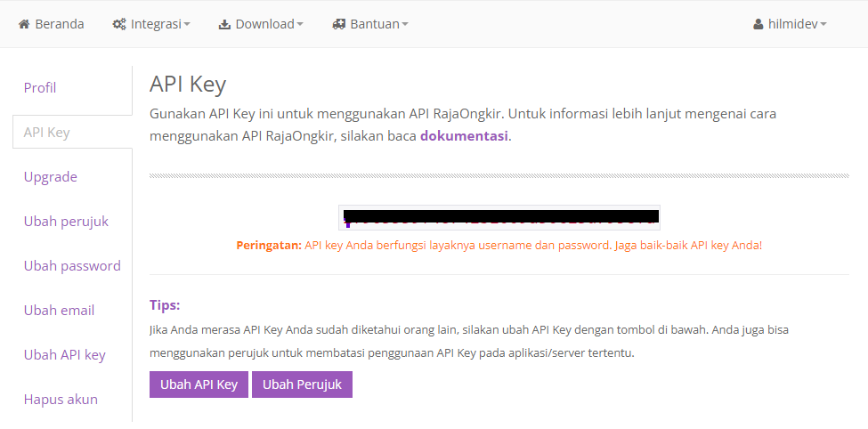Expand the Download dropdown caret

300,25
